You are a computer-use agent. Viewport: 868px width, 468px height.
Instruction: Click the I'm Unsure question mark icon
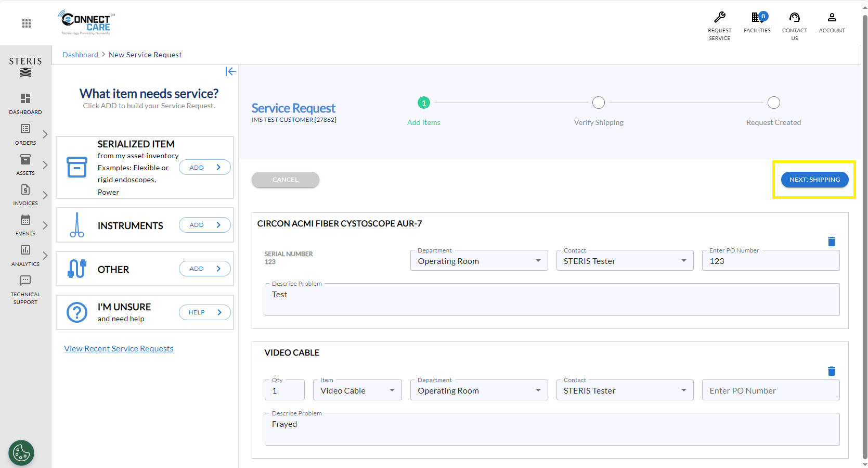tap(77, 312)
